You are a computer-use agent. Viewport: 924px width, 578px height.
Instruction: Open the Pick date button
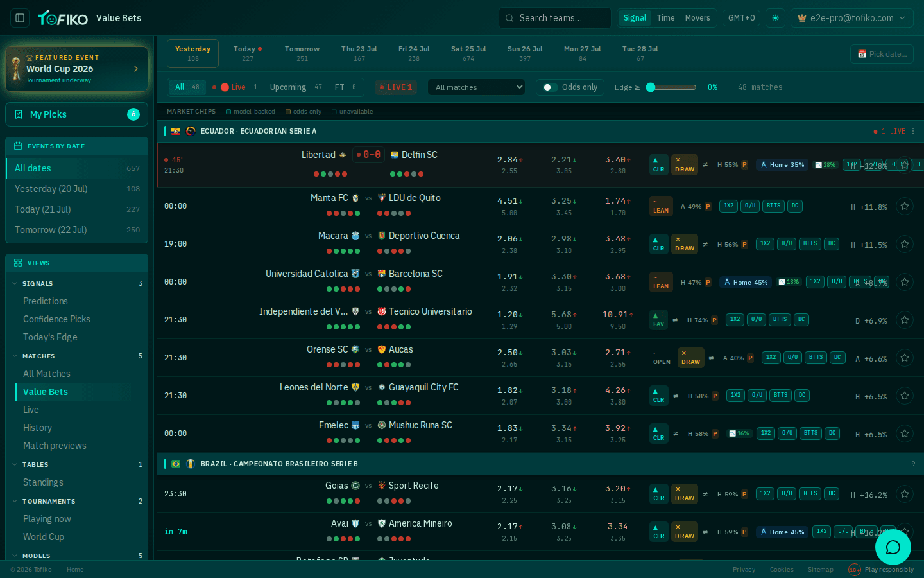882,54
